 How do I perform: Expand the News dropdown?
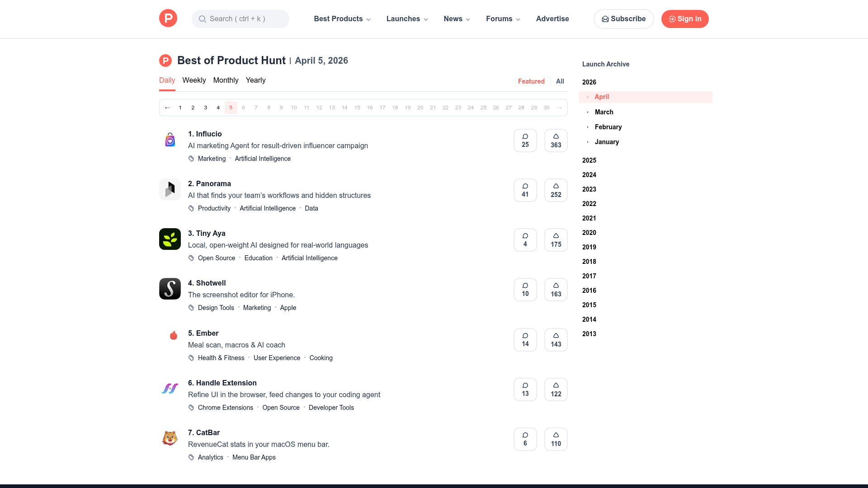point(457,19)
